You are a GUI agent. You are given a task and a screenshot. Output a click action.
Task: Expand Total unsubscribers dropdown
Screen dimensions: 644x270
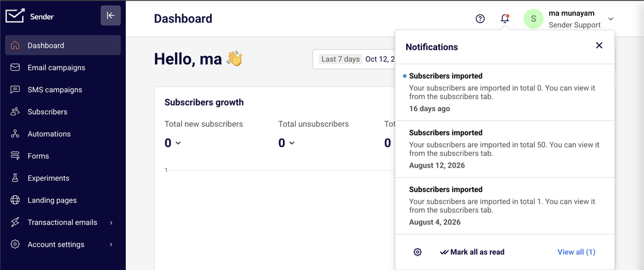click(292, 143)
